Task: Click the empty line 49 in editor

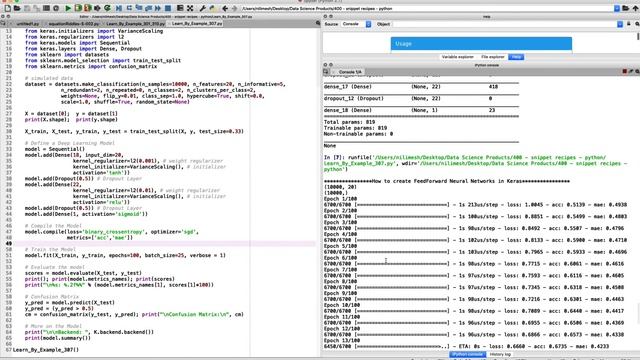Action: click(163, 244)
